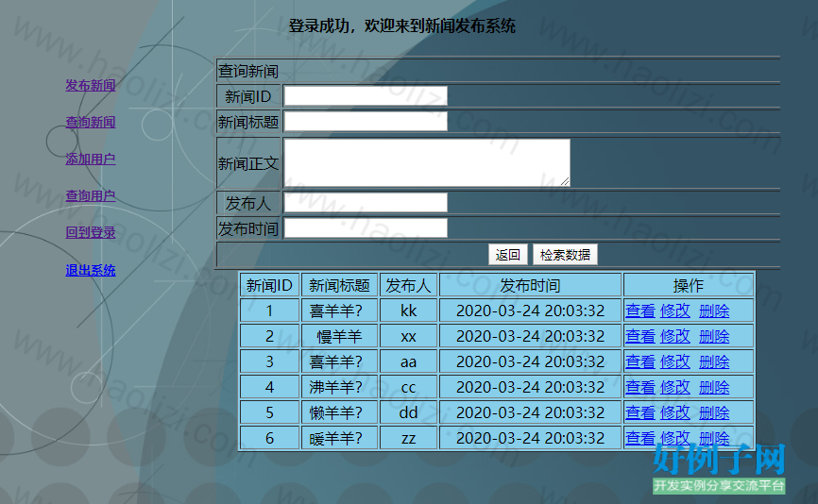Screen dimensions: 818x504
Task: Click 修改 for publisher cc row
Action: 675,387
